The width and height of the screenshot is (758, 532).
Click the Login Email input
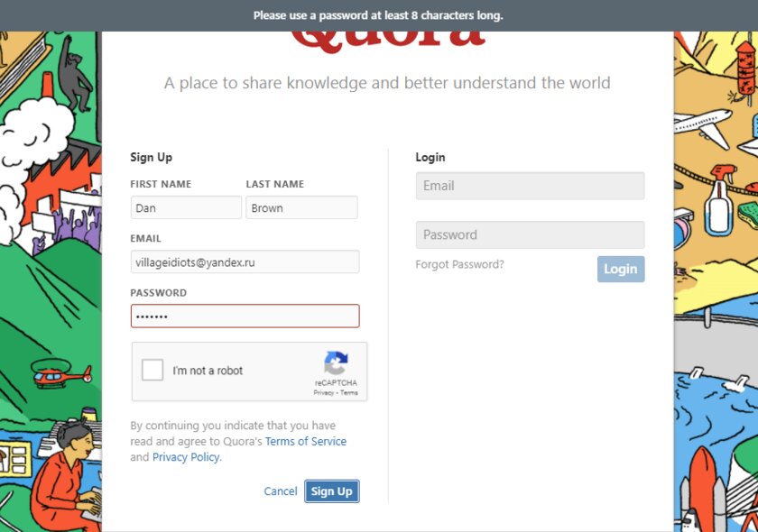(530, 186)
